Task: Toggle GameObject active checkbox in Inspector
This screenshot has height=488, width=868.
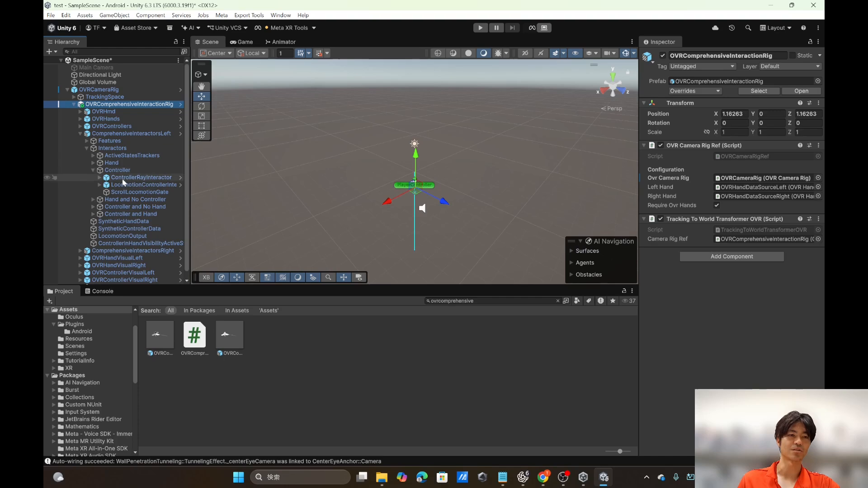Action: pyautogui.click(x=663, y=56)
